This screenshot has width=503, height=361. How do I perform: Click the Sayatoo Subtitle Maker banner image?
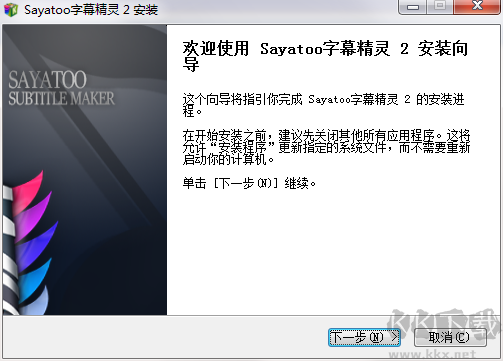(85, 170)
